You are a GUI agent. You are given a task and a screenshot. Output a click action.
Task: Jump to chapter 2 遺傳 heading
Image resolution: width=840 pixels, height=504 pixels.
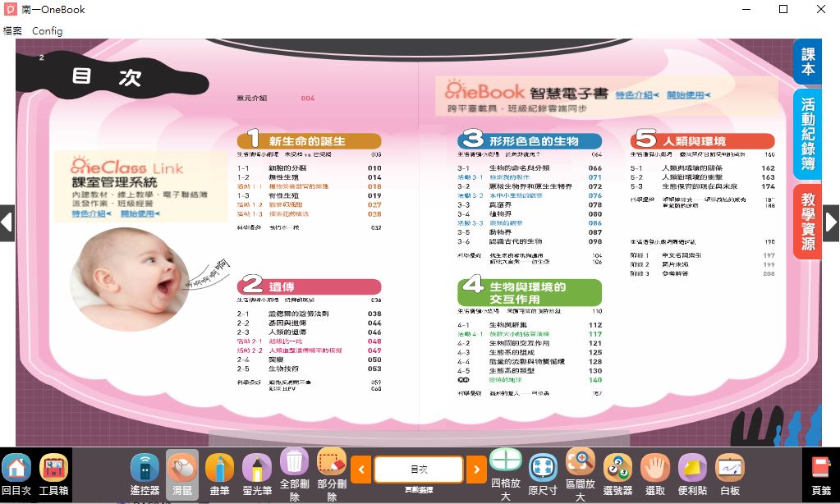click(309, 286)
